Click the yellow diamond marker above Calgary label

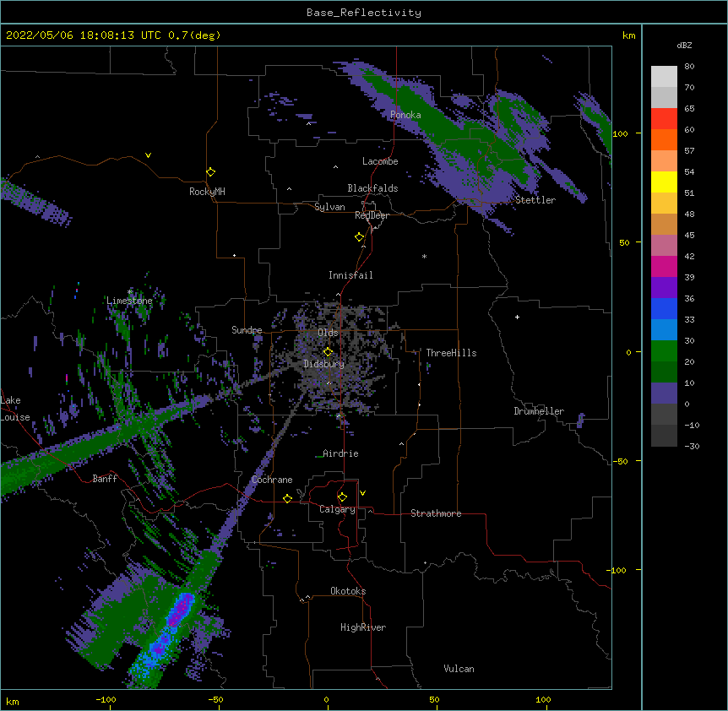click(x=342, y=497)
